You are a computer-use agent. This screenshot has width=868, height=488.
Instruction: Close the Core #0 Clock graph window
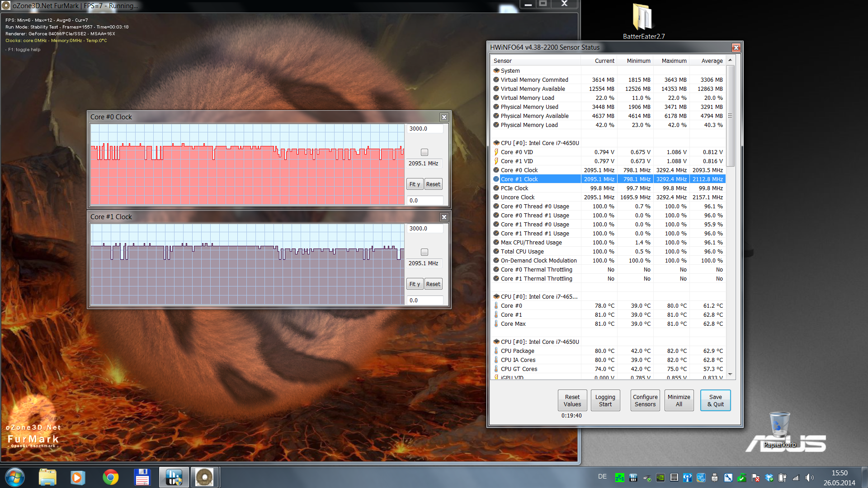[x=444, y=117]
